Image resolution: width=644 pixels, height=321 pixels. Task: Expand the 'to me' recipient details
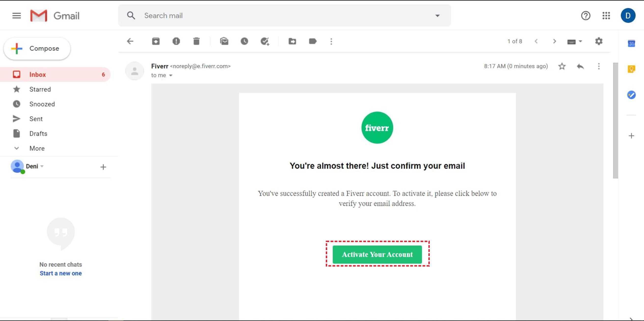[x=171, y=76]
